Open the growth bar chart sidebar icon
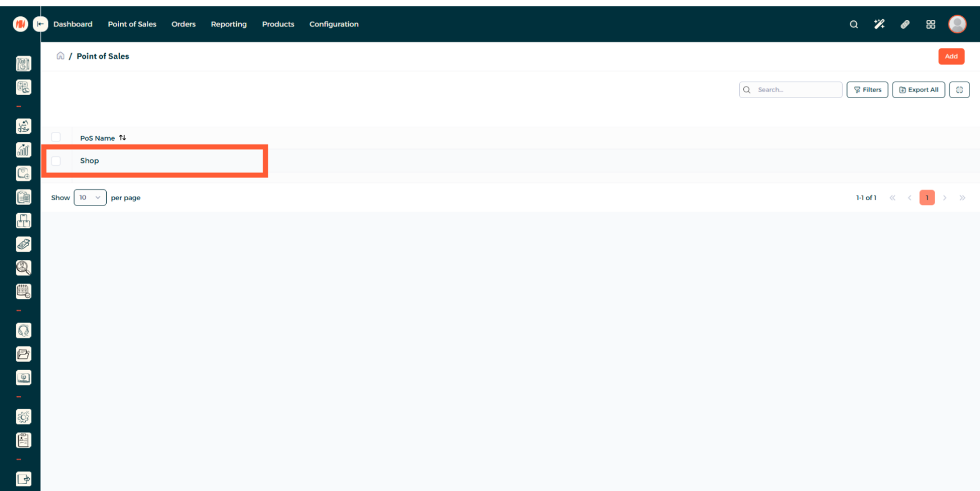The image size is (980, 491). 23,150
